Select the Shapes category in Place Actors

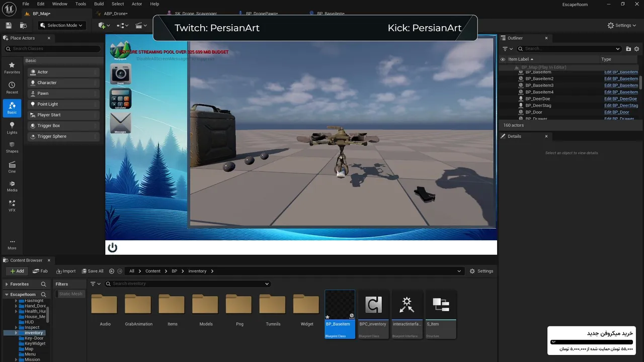coord(12,147)
